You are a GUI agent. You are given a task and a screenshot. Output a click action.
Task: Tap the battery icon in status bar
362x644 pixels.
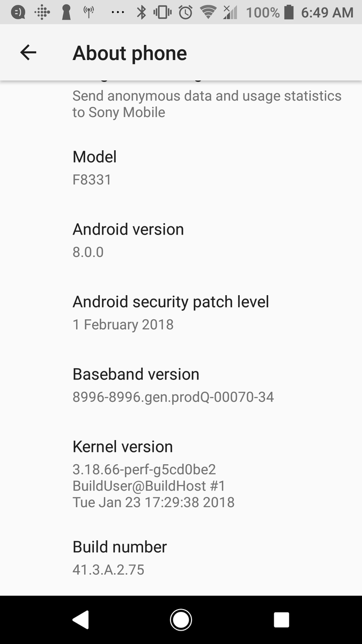point(289,12)
